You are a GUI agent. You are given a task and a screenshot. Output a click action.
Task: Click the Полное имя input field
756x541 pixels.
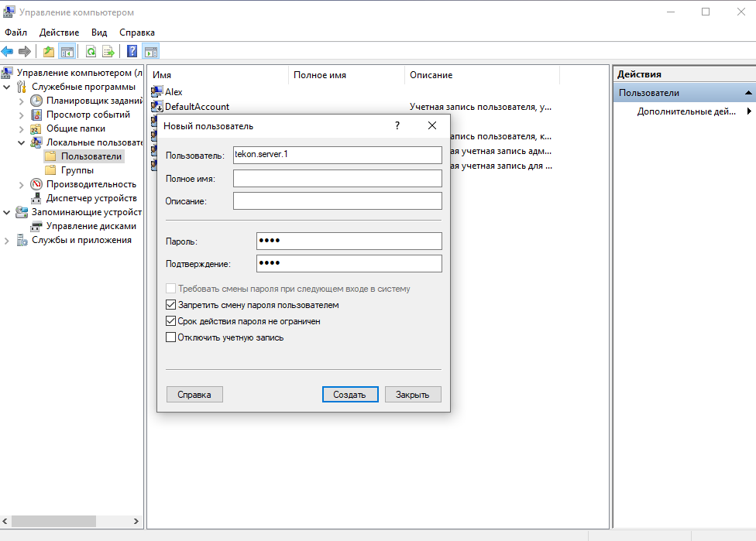(337, 179)
